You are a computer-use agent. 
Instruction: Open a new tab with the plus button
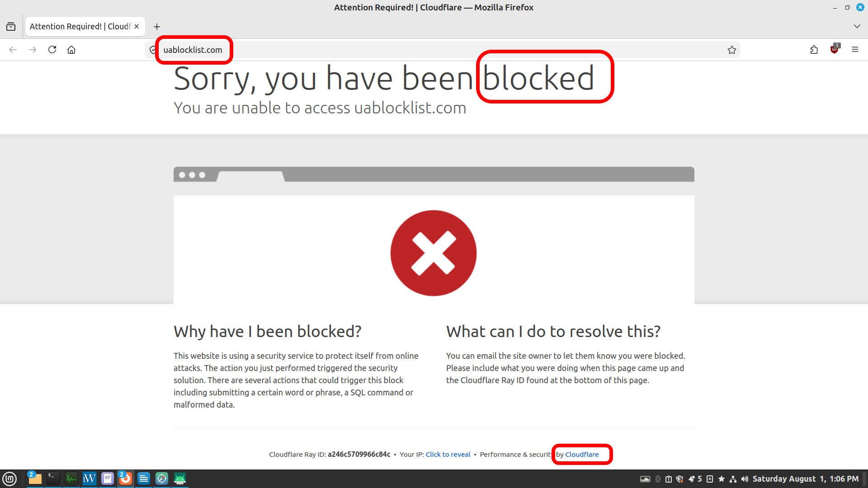point(157,27)
